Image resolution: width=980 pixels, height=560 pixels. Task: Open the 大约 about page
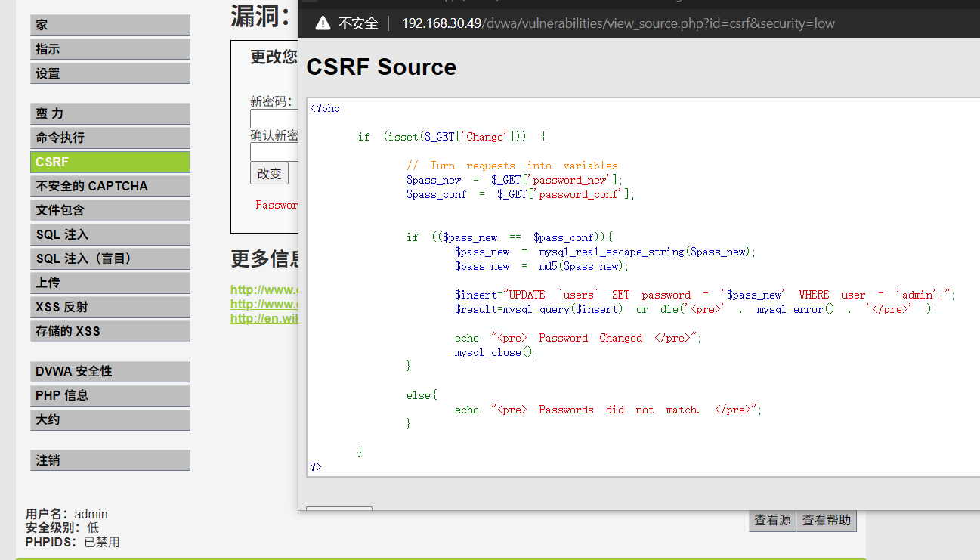(x=110, y=420)
